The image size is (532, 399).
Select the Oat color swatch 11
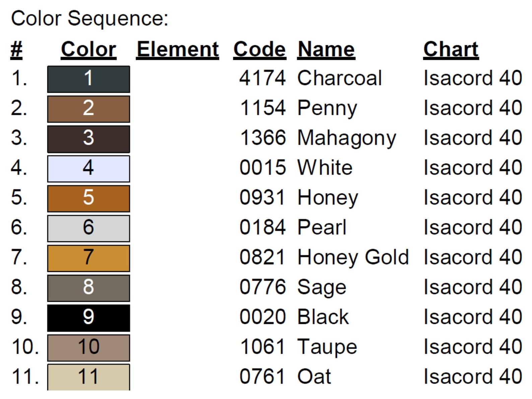pos(88,377)
